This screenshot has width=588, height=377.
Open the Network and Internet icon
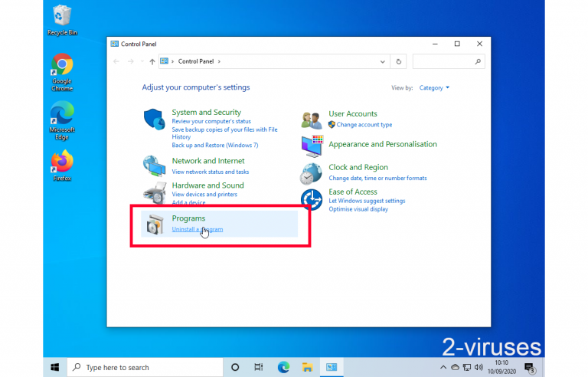(x=155, y=166)
